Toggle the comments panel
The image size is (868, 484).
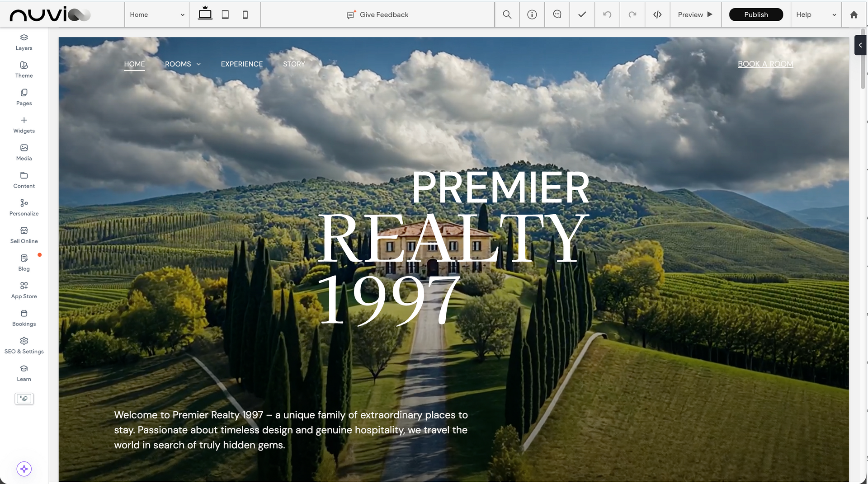[557, 14]
